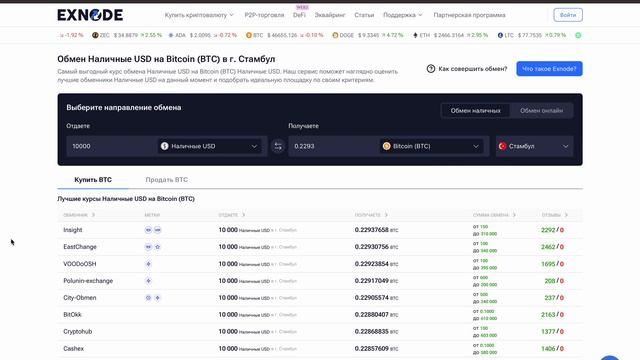Switch to the Продать BTC tab
This screenshot has height=360, width=640.
pyautogui.click(x=167, y=180)
